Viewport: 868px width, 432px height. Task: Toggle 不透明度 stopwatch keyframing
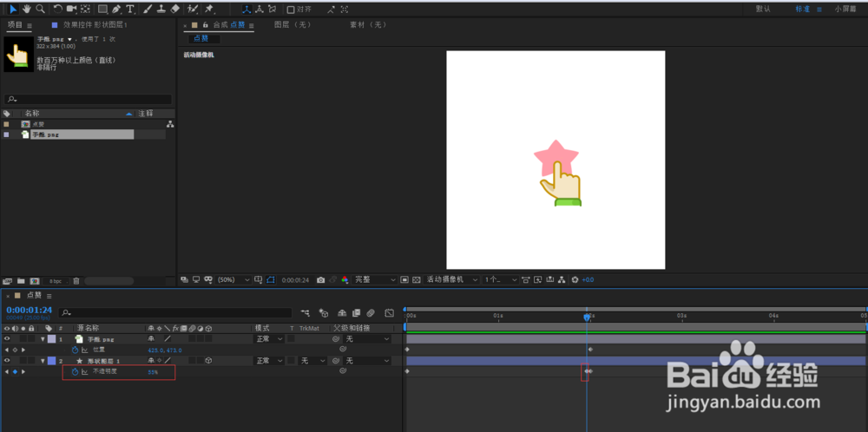[x=76, y=371]
